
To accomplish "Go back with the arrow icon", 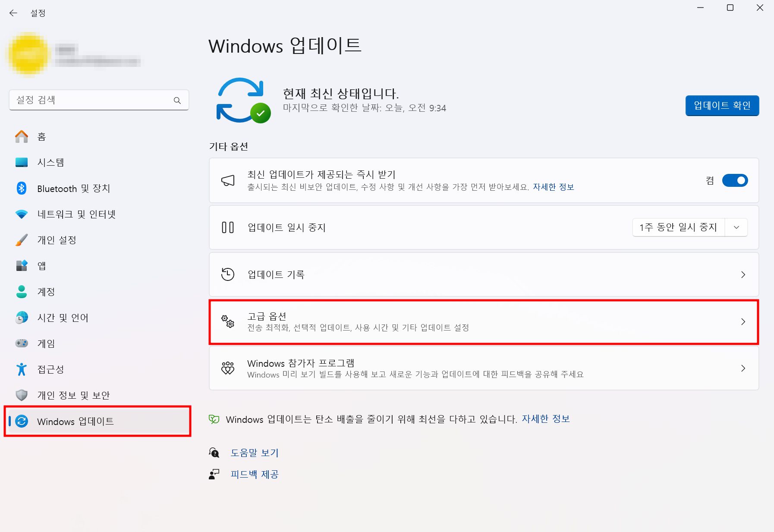I will pyautogui.click(x=13, y=13).
